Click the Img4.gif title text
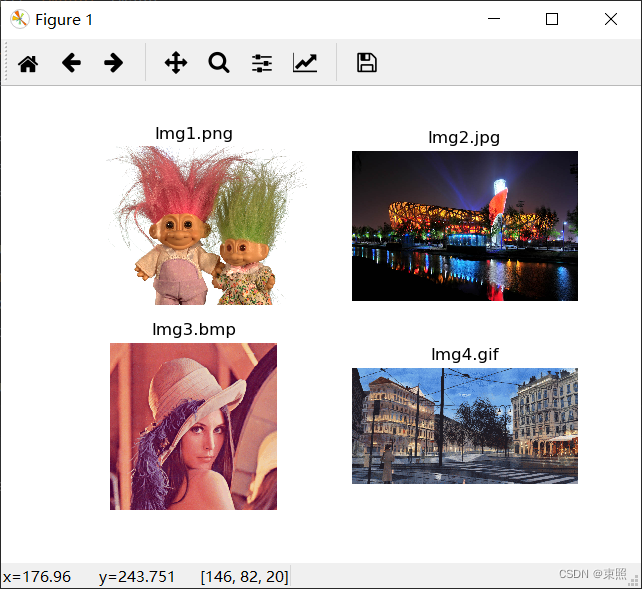642x589 pixels. [x=465, y=354]
